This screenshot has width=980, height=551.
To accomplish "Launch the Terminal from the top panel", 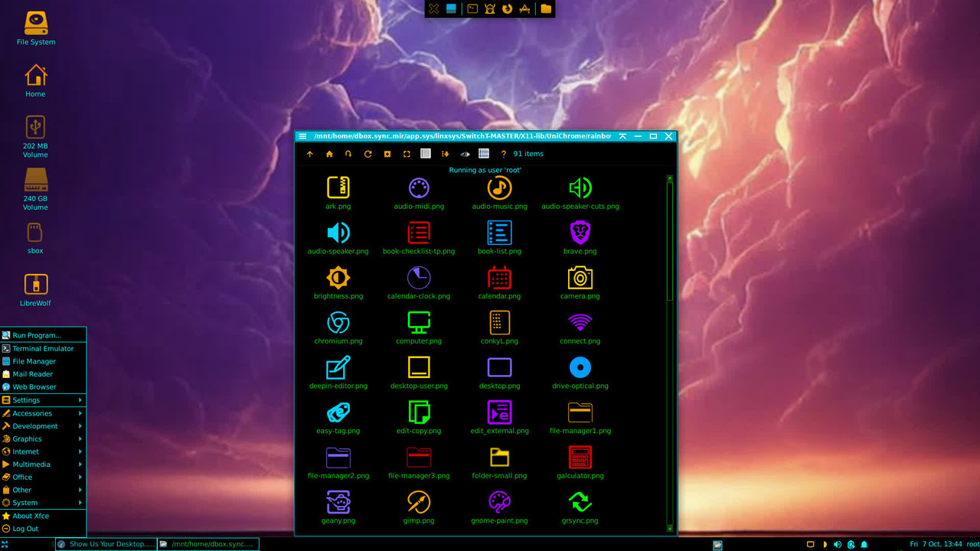I will click(472, 8).
